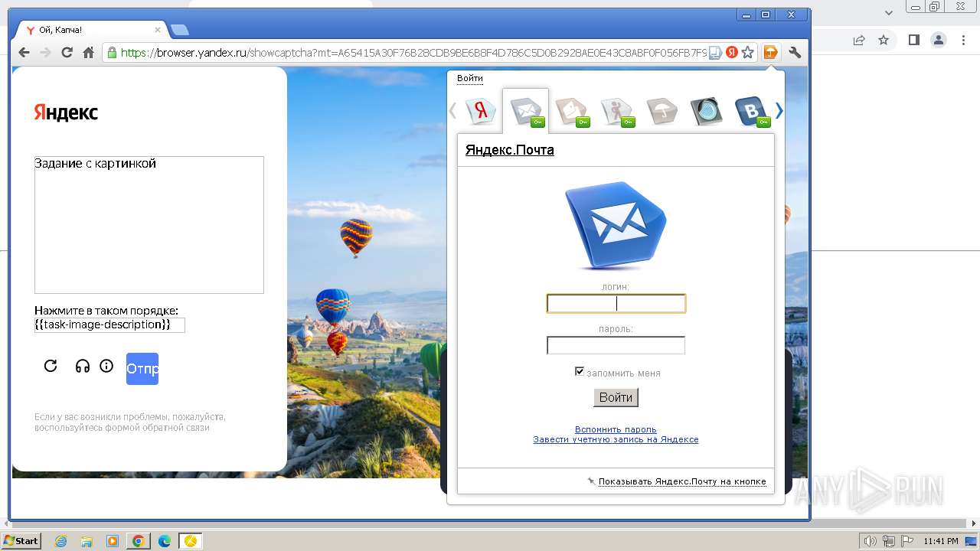Switch to Chrome in taskbar
980x551 pixels.
pos(139,541)
